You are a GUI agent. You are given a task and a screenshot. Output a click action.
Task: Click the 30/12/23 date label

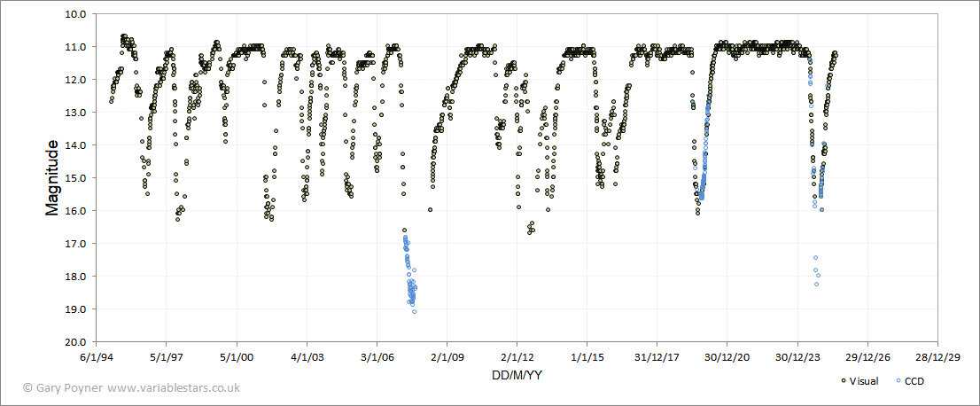(797, 358)
